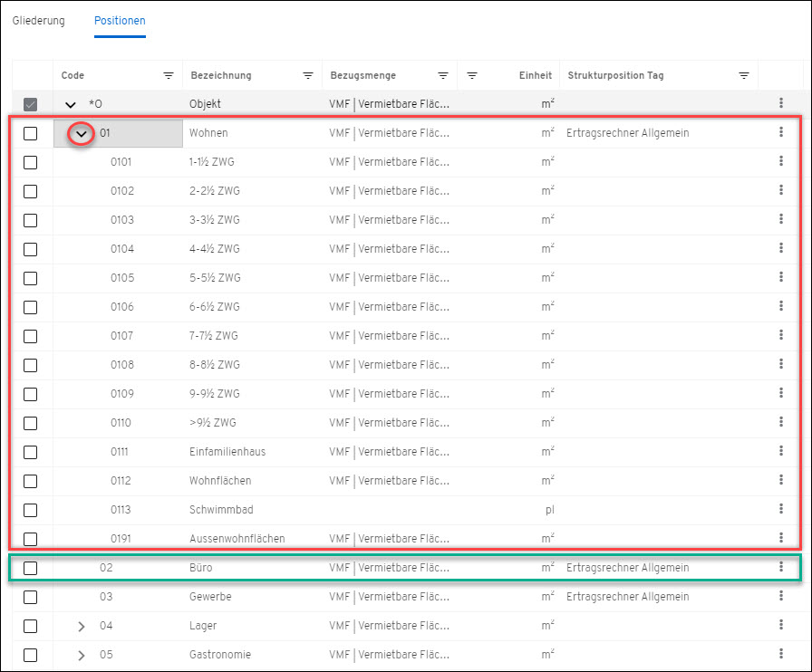Check the box for row 0111 Einfamilienhaus
This screenshot has width=812, height=672.
tap(31, 452)
